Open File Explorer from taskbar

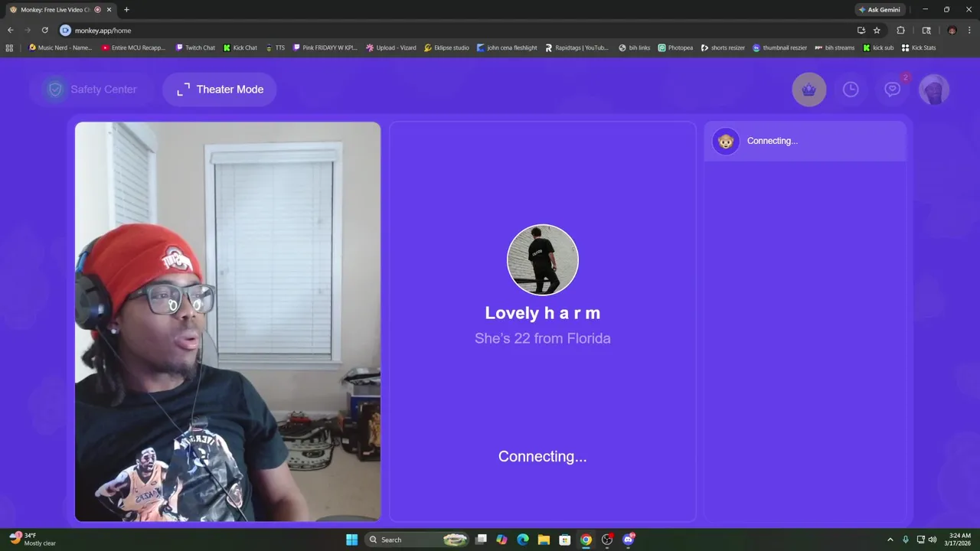[x=544, y=540]
